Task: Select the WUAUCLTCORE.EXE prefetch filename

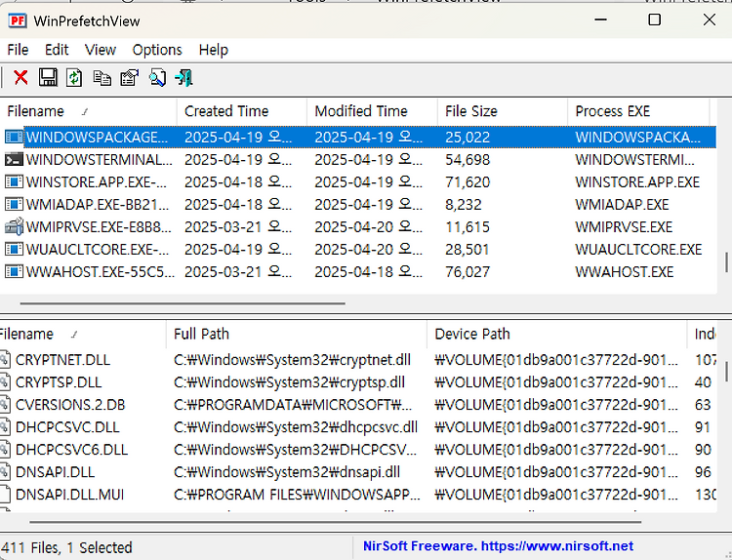Action: pos(98,249)
